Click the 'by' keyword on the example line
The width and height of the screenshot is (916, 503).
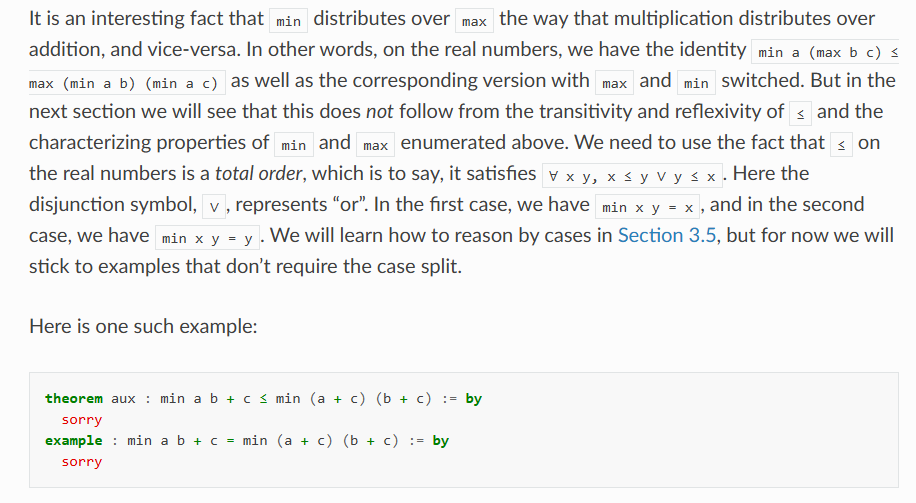click(x=440, y=440)
